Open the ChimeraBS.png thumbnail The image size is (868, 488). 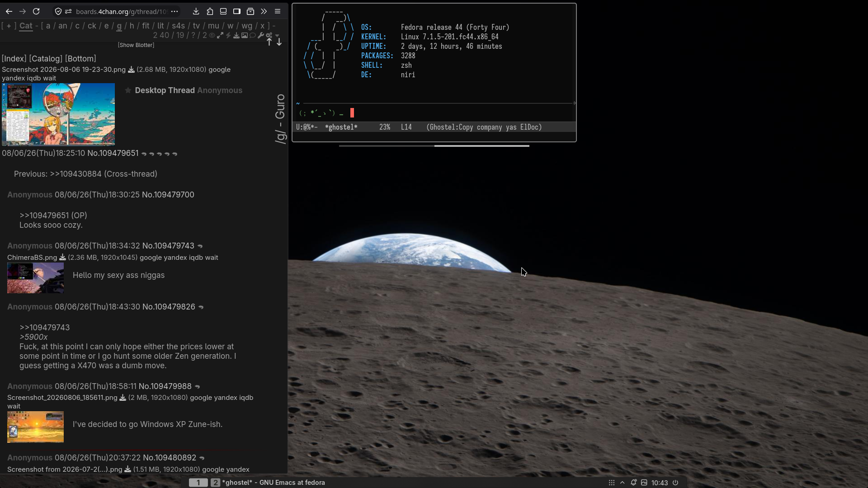[x=35, y=278]
